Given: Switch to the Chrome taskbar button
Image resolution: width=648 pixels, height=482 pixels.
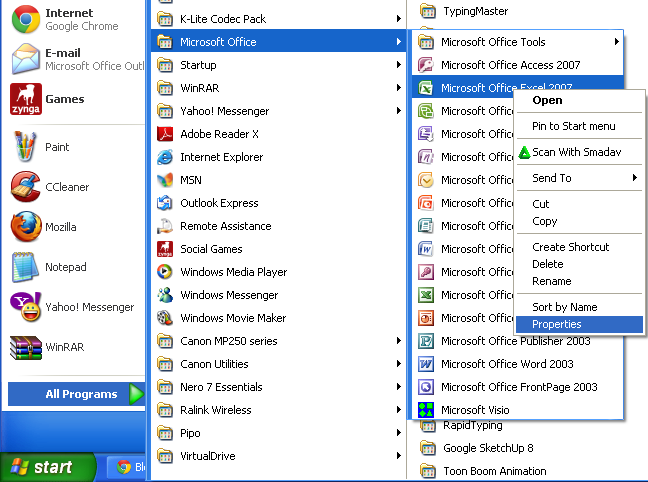Looking at the screenshot, I should [126, 468].
